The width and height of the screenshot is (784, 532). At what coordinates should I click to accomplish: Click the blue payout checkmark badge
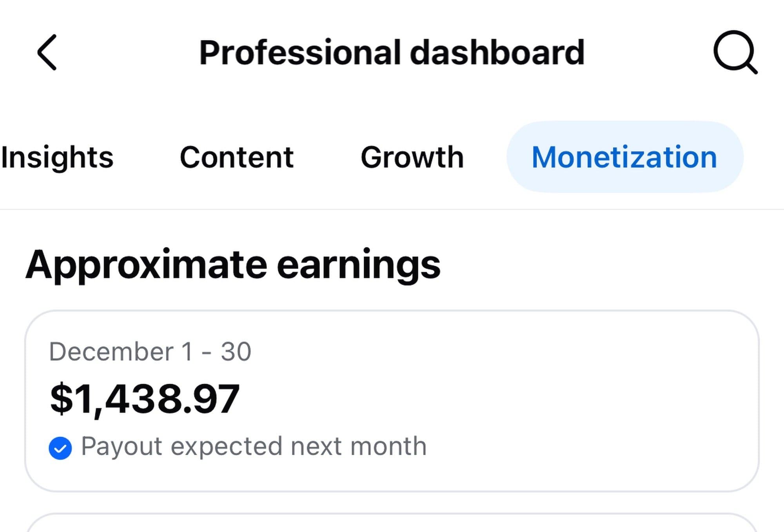(60, 448)
